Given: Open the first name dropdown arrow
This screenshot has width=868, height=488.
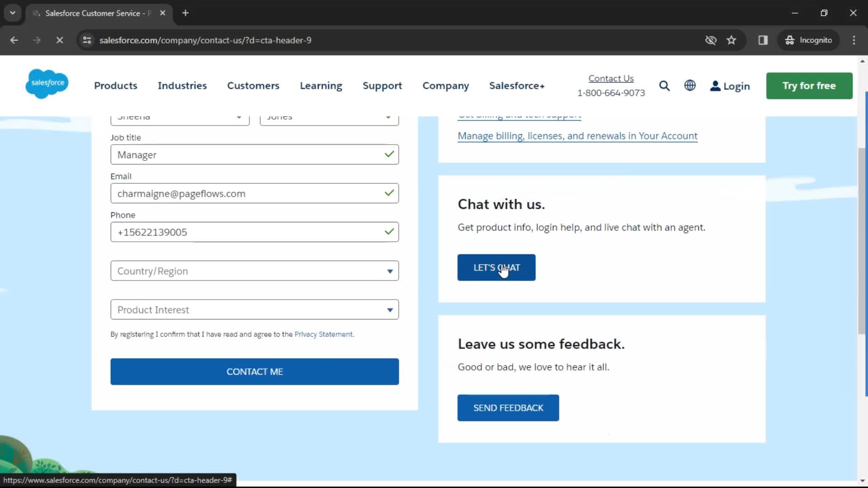Looking at the screenshot, I should point(239,117).
